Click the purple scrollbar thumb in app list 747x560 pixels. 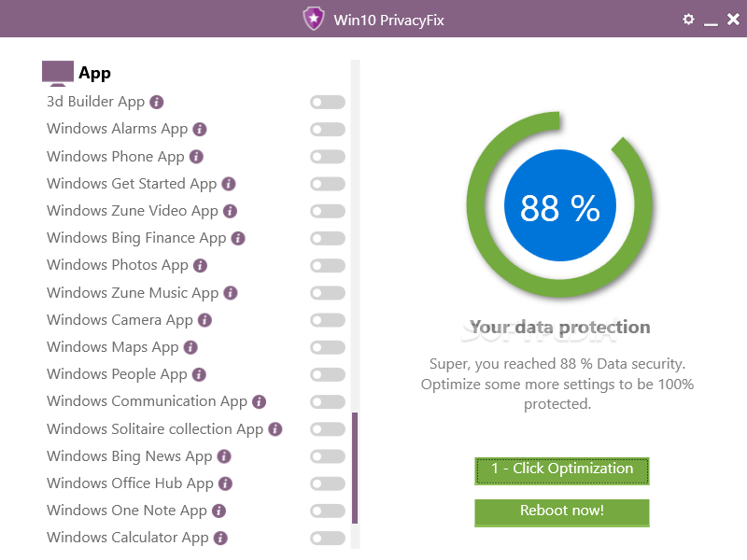coord(355,468)
